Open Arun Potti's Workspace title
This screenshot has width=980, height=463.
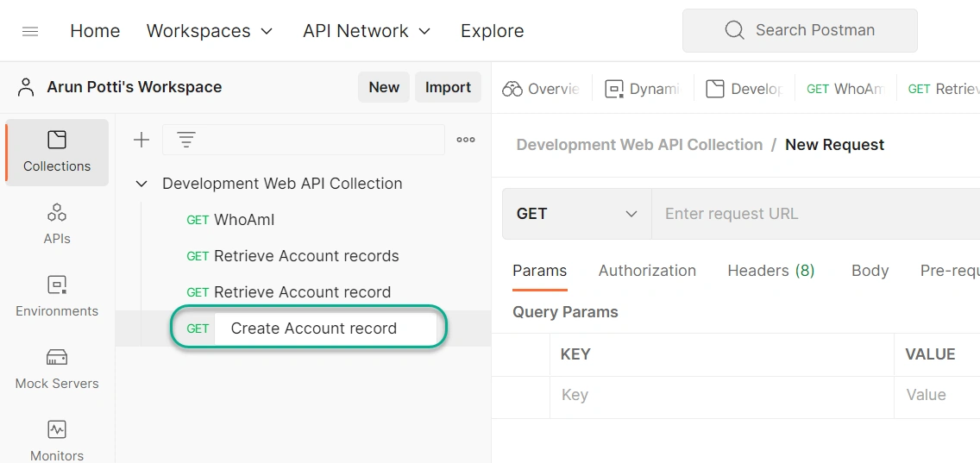point(135,87)
